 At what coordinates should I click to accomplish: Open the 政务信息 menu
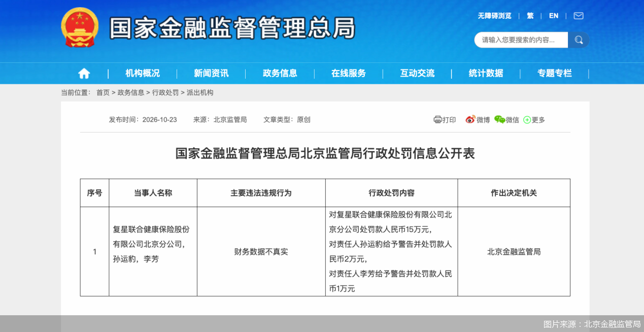[x=280, y=73]
